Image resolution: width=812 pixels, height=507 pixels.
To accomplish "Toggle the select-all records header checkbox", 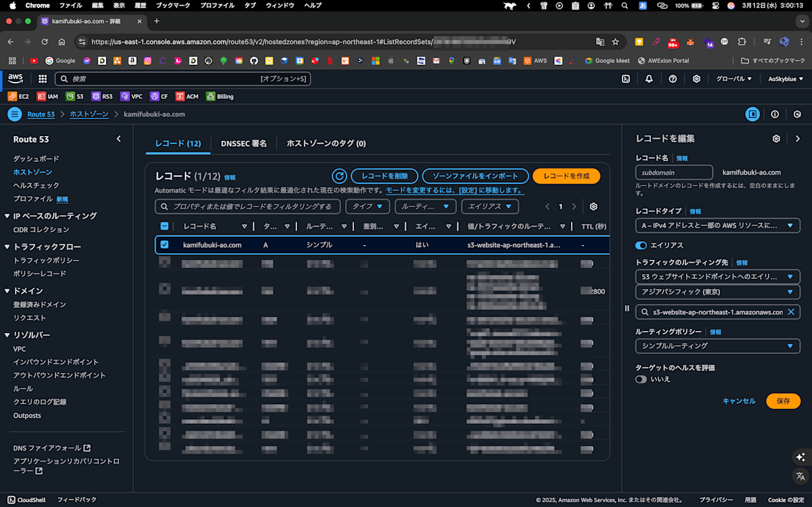I will point(164,226).
